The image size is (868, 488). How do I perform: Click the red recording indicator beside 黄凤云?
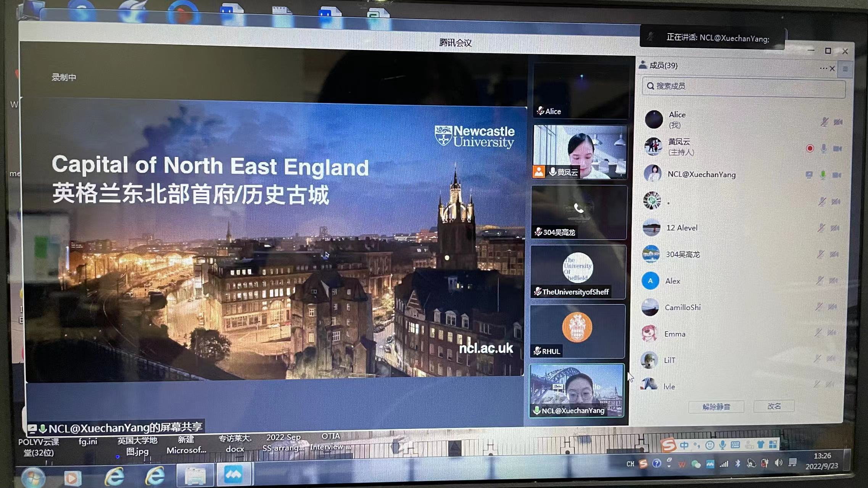pos(810,148)
